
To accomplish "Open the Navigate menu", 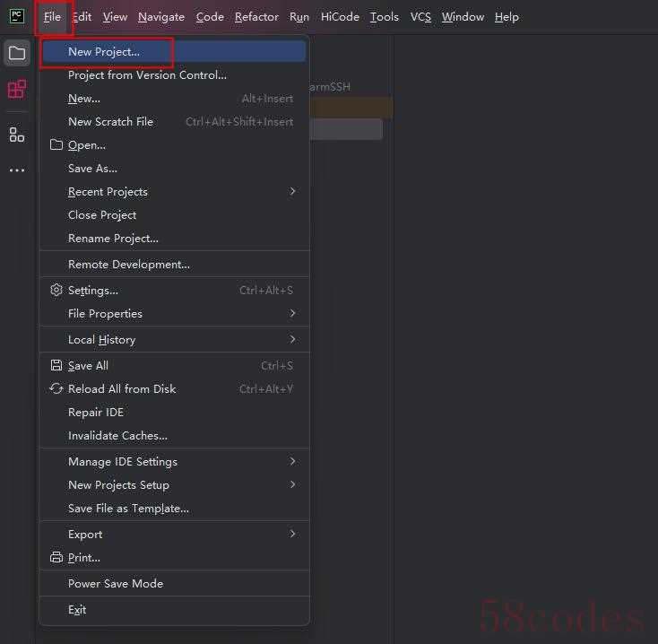I will point(161,17).
